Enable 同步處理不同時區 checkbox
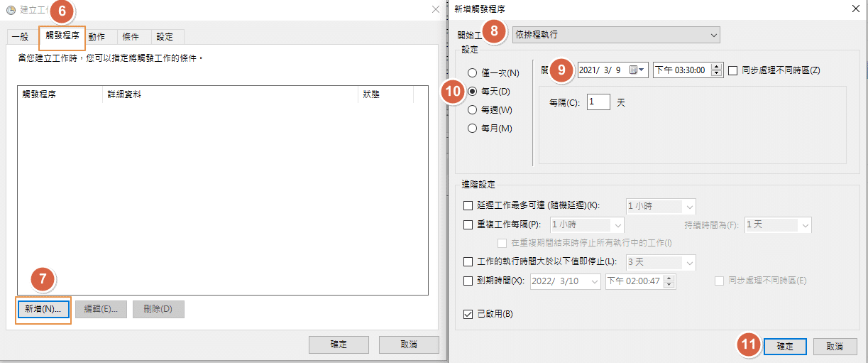The height and width of the screenshot is (363, 868). pyautogui.click(x=733, y=70)
